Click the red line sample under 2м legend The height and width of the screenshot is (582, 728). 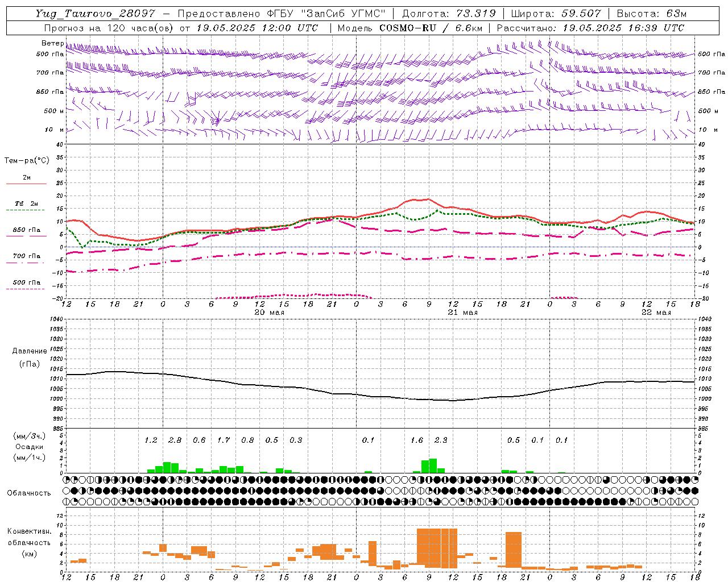click(x=26, y=184)
